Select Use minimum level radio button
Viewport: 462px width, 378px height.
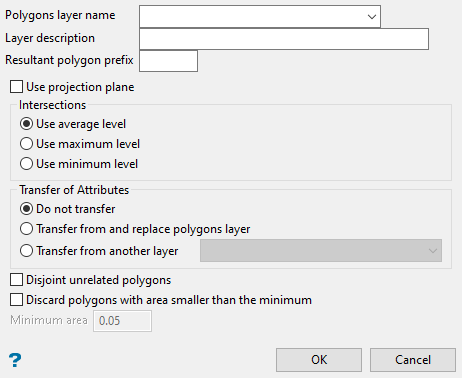tap(26, 164)
